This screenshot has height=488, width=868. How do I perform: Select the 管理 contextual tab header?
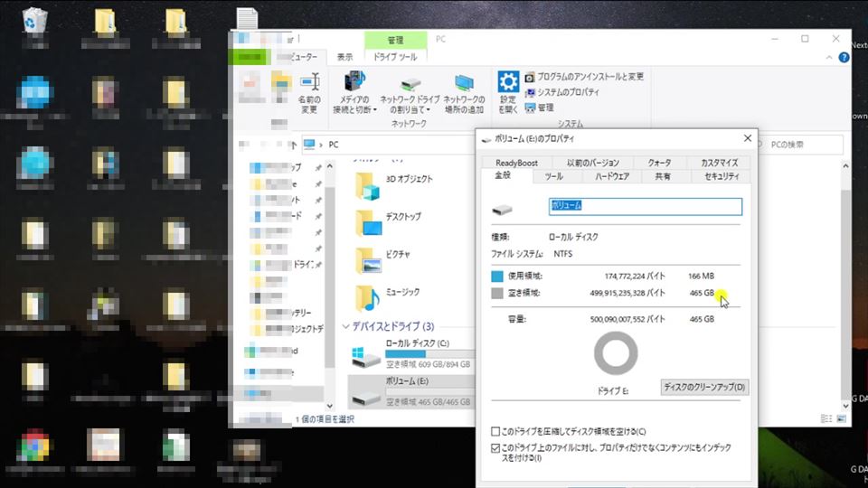395,40
